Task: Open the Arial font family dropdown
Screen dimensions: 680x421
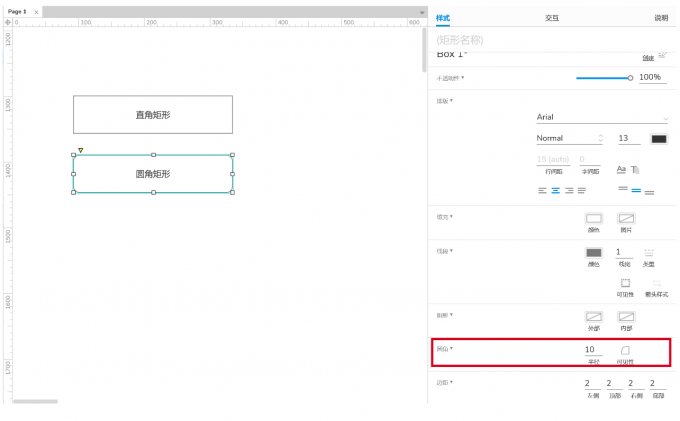Action: click(602, 117)
